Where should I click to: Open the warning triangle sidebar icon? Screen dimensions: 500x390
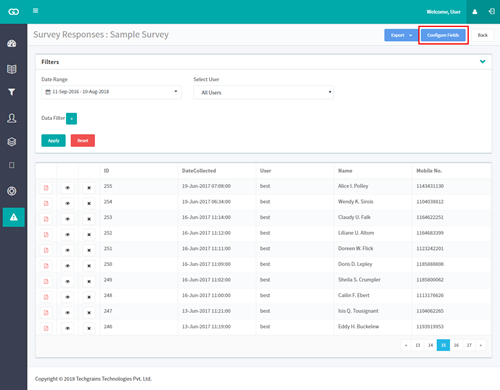(x=14, y=217)
